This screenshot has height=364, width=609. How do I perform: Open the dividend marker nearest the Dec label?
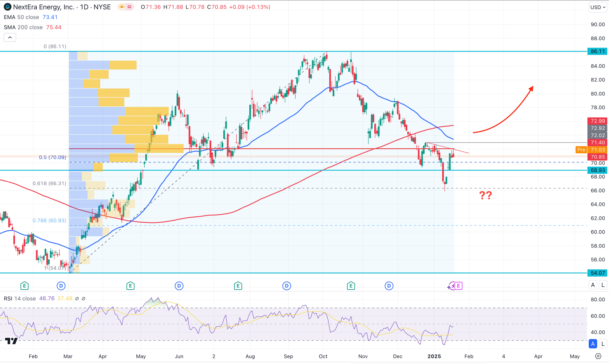pos(389,286)
